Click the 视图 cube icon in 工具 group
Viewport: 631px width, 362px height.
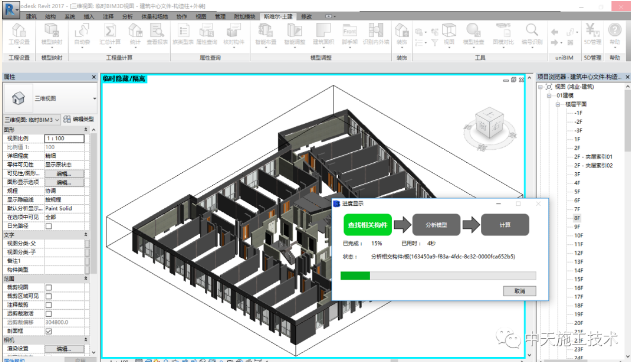[x=449, y=31]
